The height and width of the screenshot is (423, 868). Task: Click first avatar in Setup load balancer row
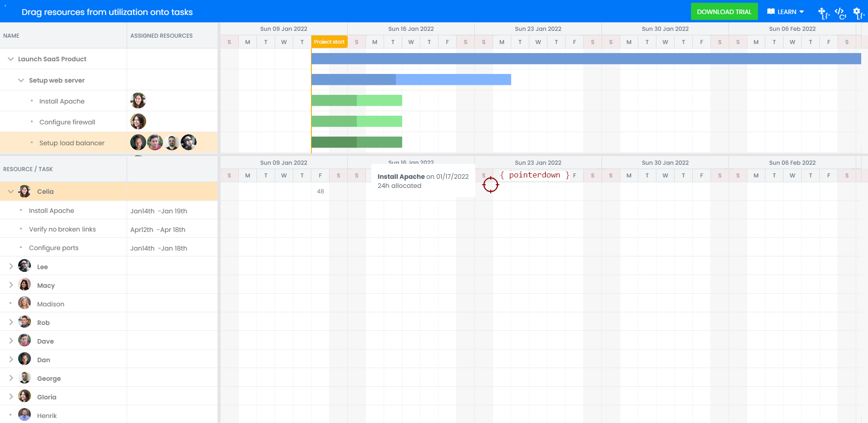pos(138,143)
